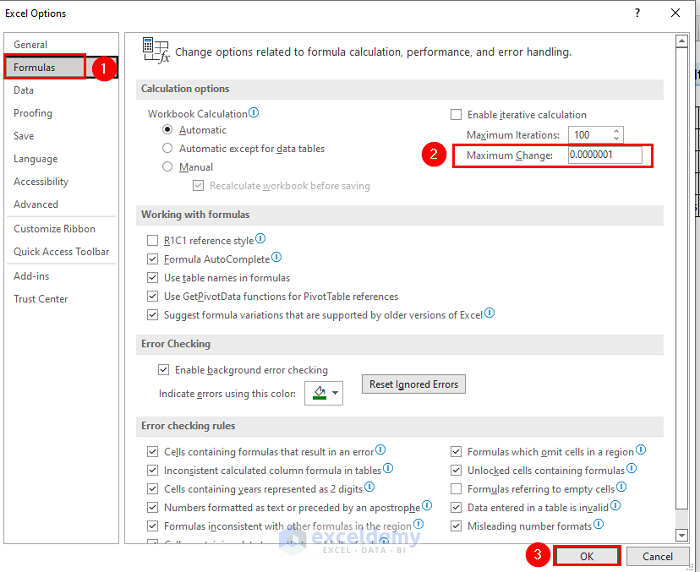Confirm settings with the OK button
Image resolution: width=700 pixels, height=572 pixels.
(587, 556)
